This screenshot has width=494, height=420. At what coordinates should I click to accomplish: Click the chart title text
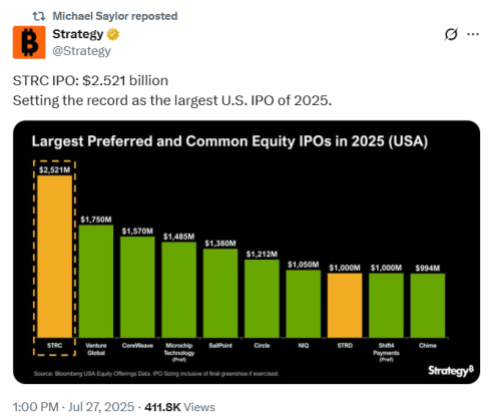click(230, 141)
